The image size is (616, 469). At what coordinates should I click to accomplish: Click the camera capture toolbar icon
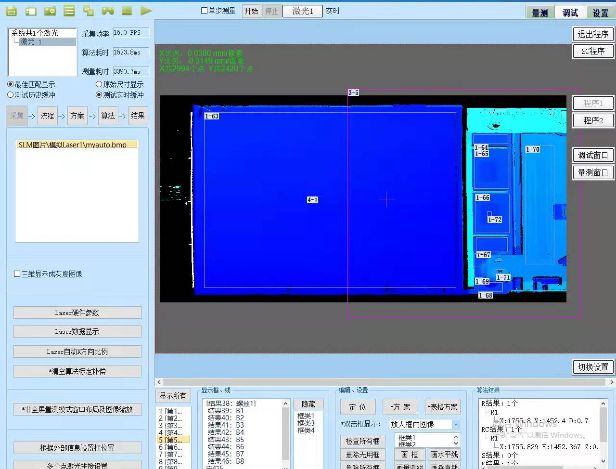tap(50, 11)
